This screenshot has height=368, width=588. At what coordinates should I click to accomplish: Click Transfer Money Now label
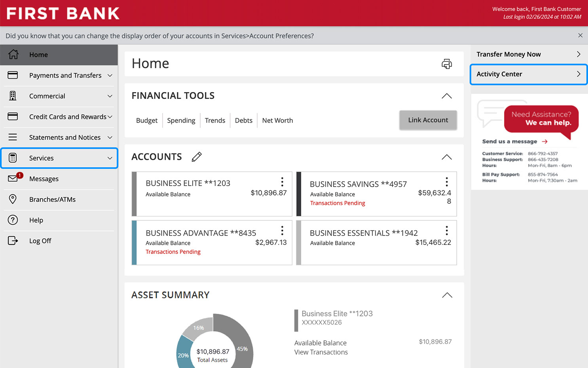[508, 54]
